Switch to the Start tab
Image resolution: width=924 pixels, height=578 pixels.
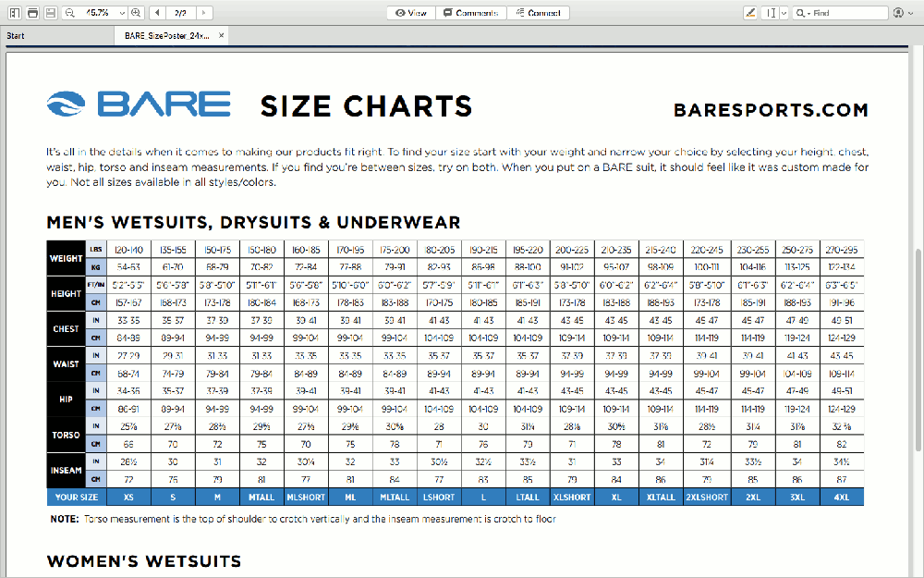pyautogui.click(x=16, y=36)
